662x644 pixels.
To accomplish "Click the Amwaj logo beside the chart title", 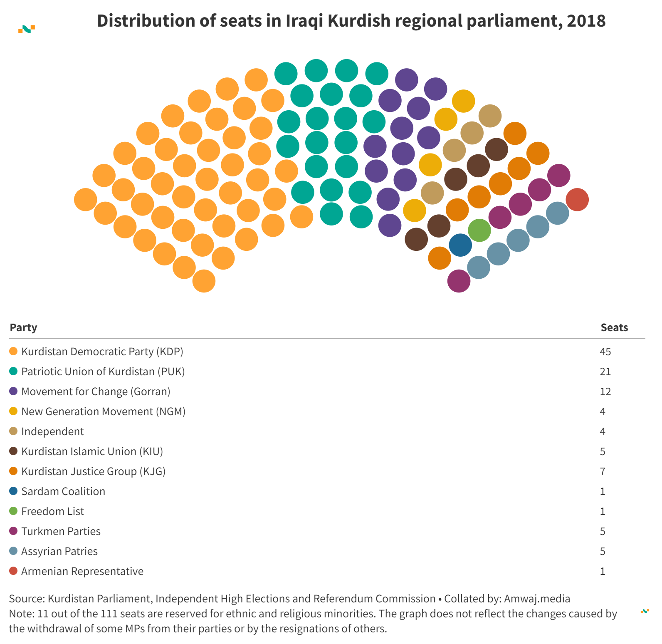I will tap(27, 29).
